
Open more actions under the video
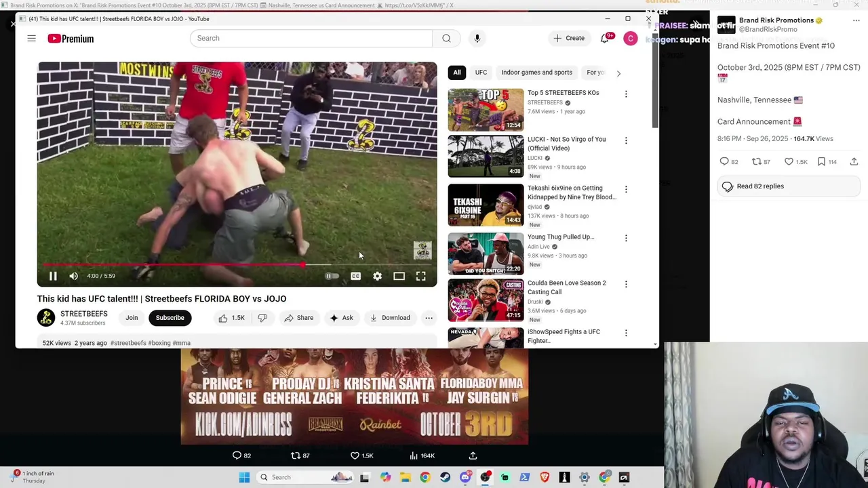pyautogui.click(x=429, y=317)
